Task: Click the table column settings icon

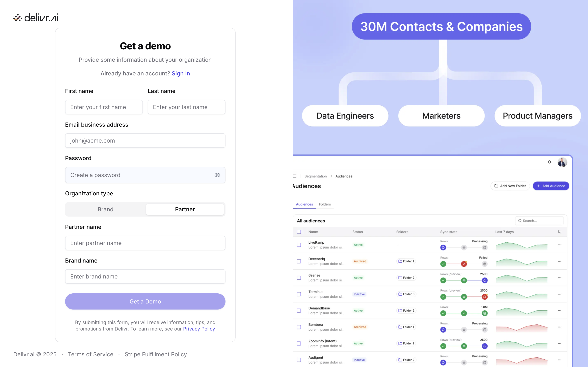Action: coord(559,232)
